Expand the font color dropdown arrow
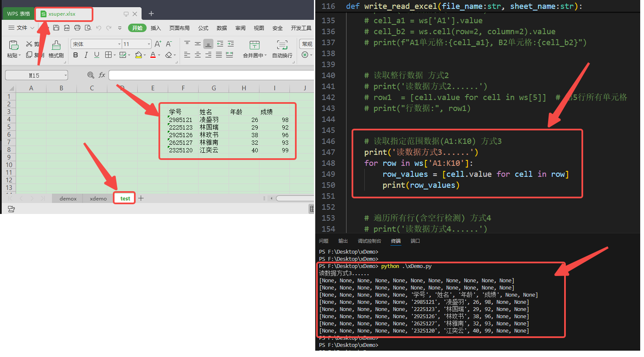Viewport: 644px width, 357px height. (x=159, y=55)
